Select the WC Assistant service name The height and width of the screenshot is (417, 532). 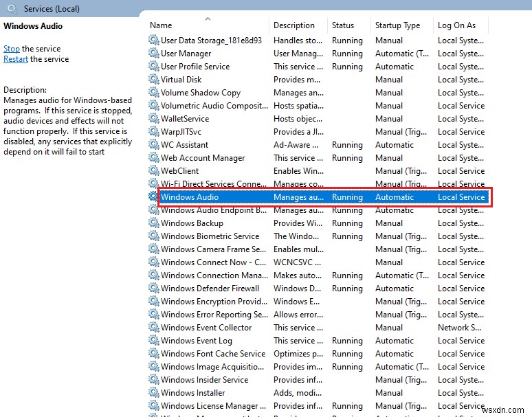pyautogui.click(x=184, y=145)
